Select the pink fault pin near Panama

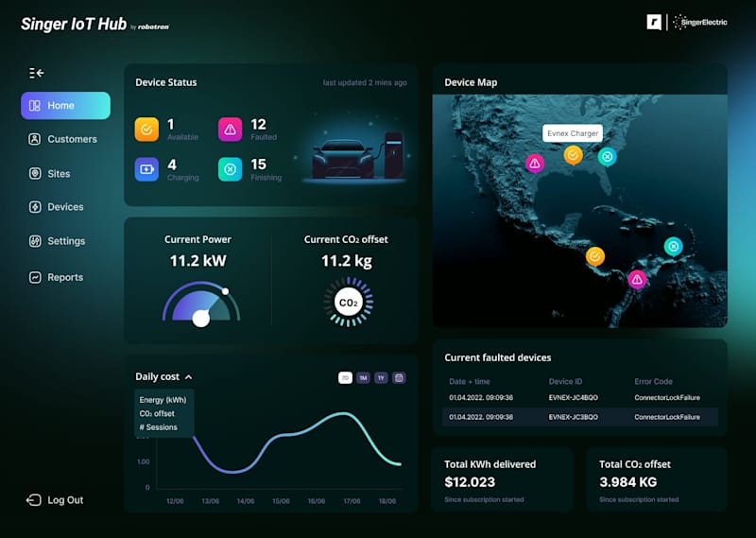click(x=637, y=279)
